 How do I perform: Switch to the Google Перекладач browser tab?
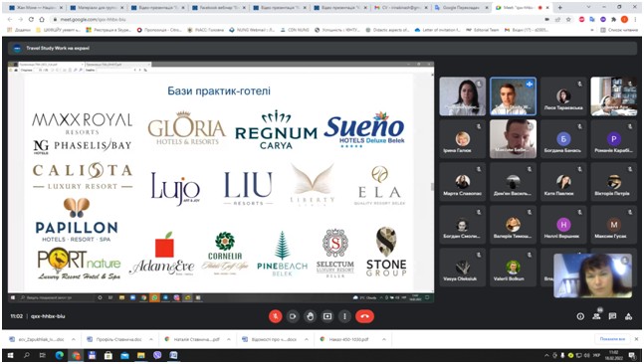460,7
